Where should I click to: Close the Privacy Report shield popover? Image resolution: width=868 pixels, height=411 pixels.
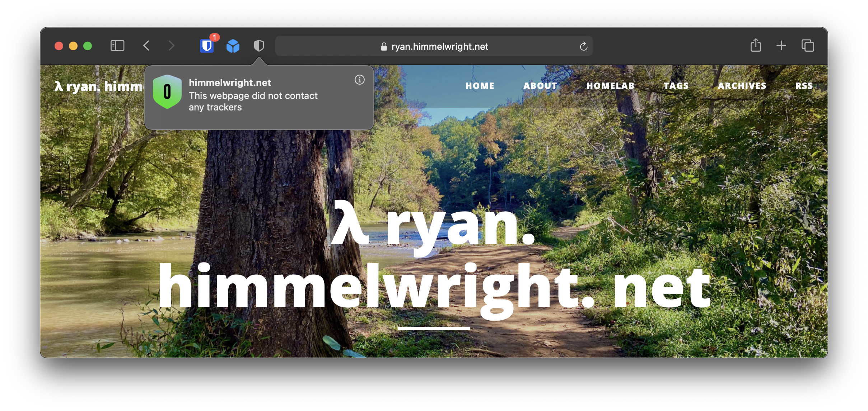(x=259, y=46)
